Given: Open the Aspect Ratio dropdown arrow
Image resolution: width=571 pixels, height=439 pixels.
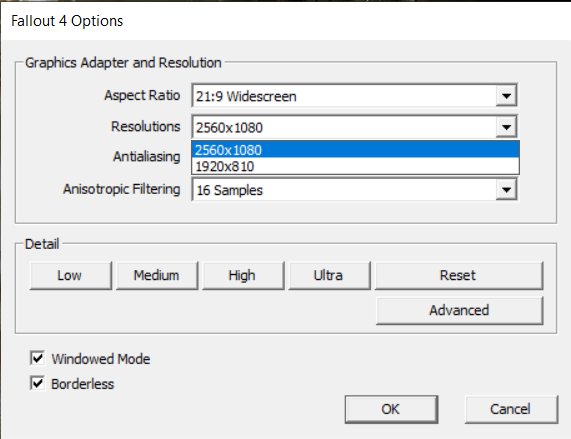Looking at the screenshot, I should point(506,96).
